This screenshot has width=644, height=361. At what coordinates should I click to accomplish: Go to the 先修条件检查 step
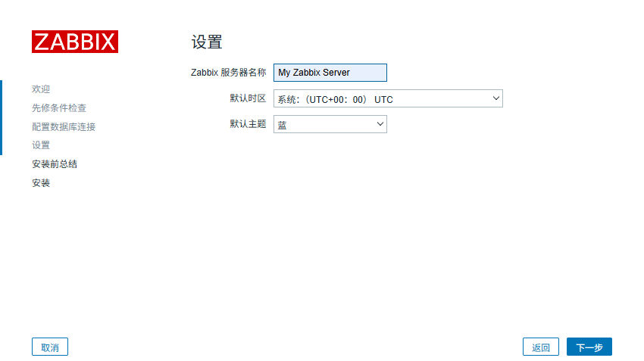click(59, 108)
